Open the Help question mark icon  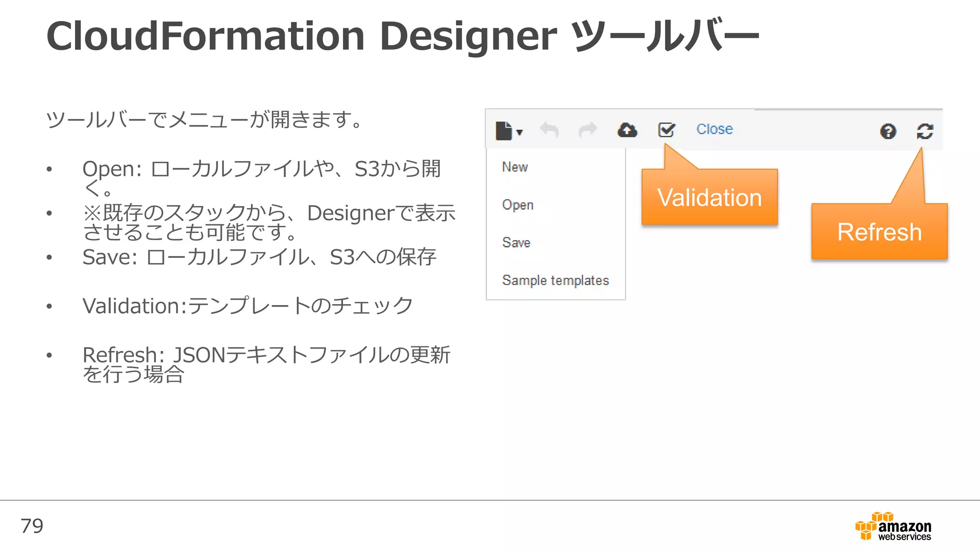(x=888, y=131)
